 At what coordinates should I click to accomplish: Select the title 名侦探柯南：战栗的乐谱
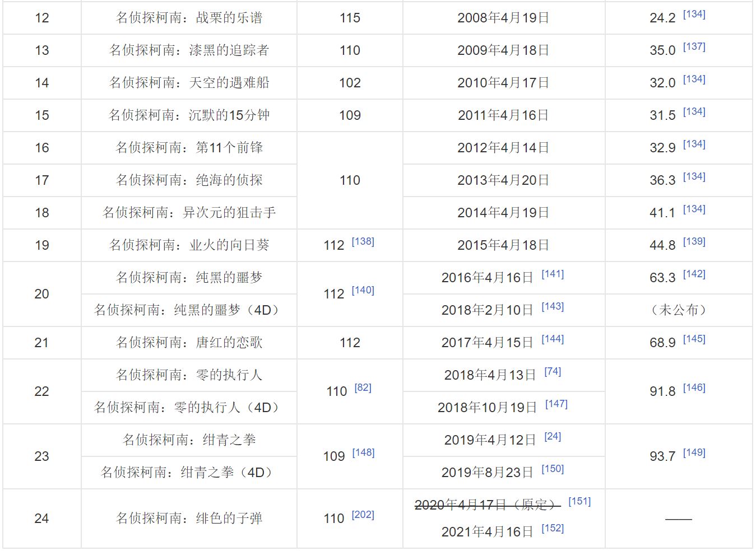[189, 18]
